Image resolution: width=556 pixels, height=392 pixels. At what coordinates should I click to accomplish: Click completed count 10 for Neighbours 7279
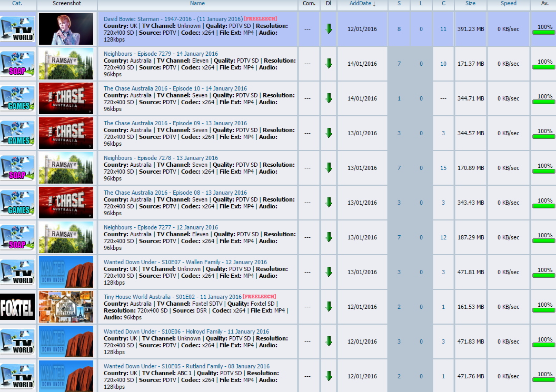(x=443, y=64)
